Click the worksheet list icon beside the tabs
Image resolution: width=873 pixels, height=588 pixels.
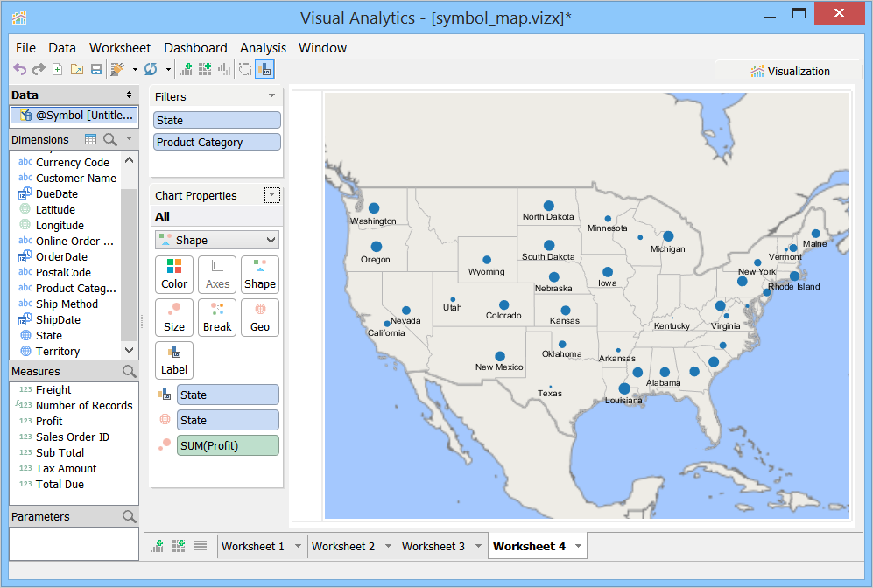click(x=201, y=546)
